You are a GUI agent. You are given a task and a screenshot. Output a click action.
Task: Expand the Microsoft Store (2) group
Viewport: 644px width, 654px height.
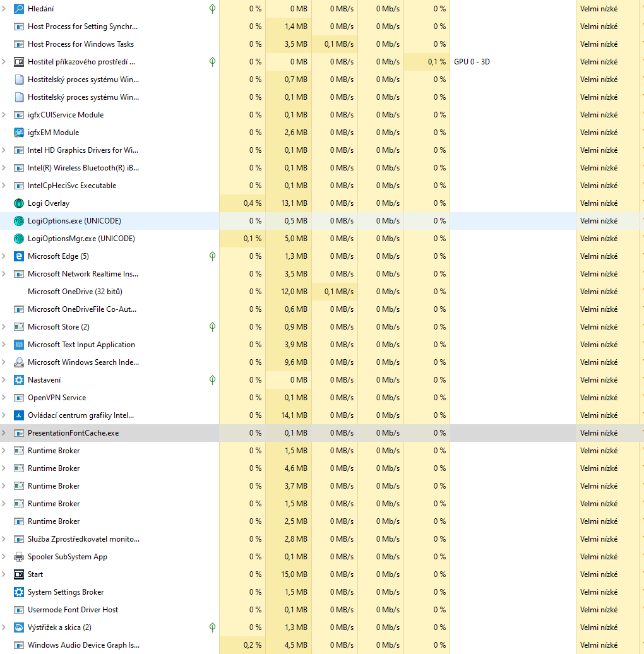click(4, 327)
